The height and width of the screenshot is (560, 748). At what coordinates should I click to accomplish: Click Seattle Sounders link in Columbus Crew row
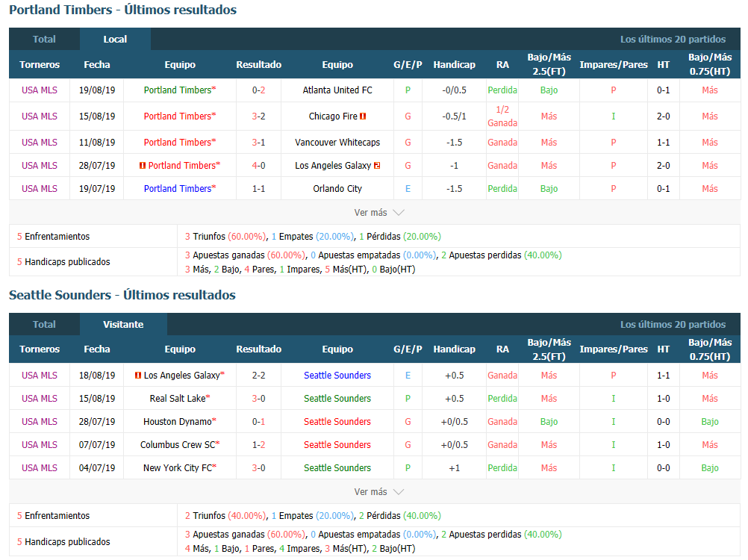coord(337,444)
